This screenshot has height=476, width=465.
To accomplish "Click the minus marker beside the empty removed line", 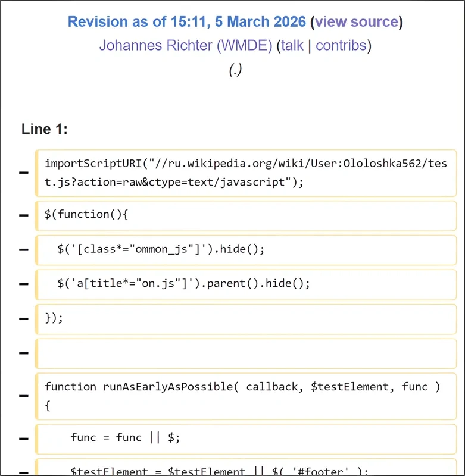I will [x=24, y=353].
